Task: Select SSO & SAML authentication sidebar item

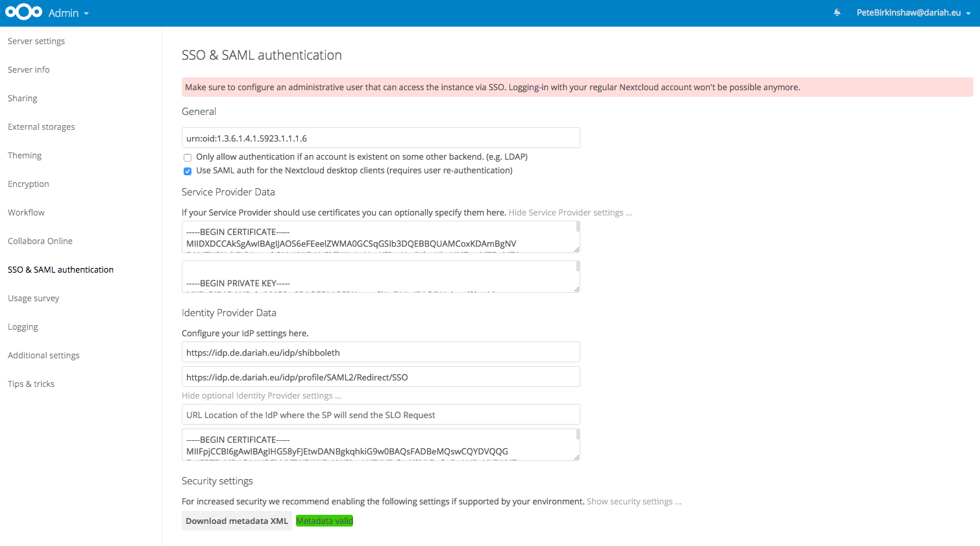Action: click(x=61, y=269)
